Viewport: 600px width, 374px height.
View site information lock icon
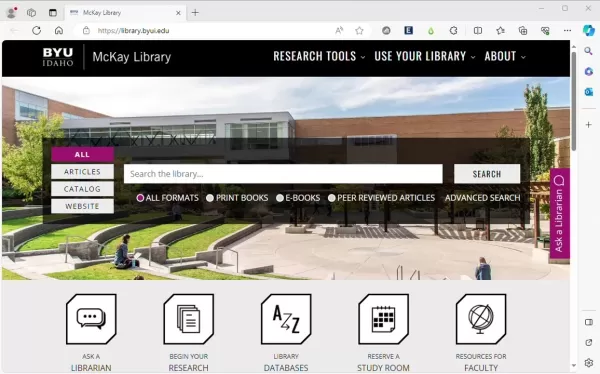pos(86,31)
